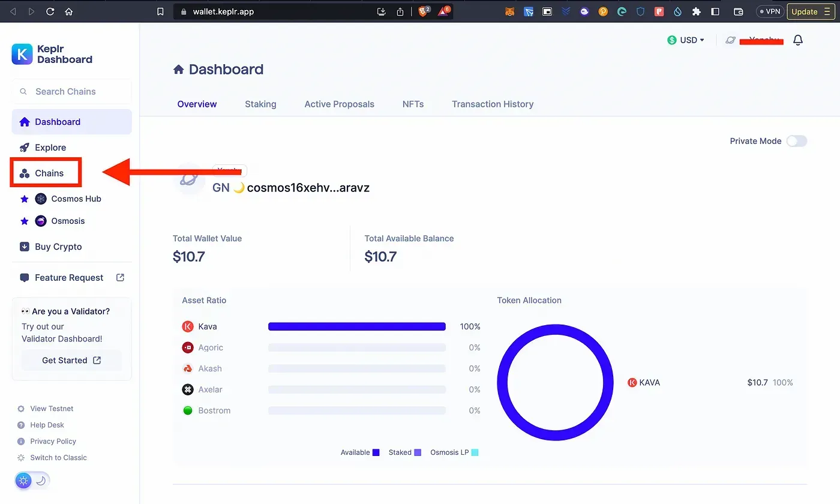Open the Brave wallet icon in toolbar
This screenshot has width=840, height=504.
[x=739, y=11]
